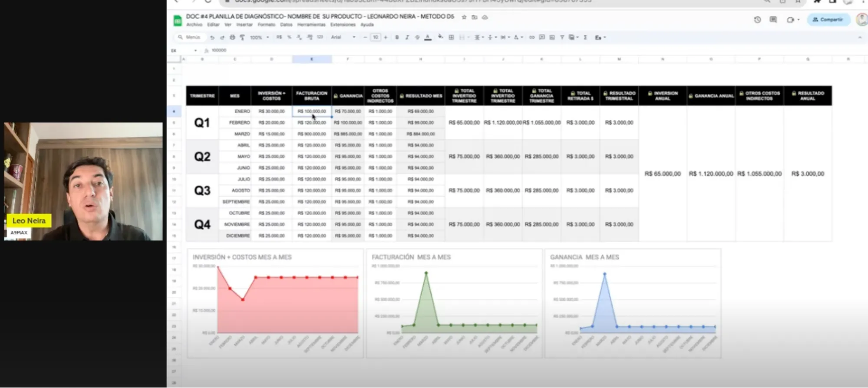
Task: Click the undo arrow in the toolbar
Action: pyautogui.click(x=212, y=37)
